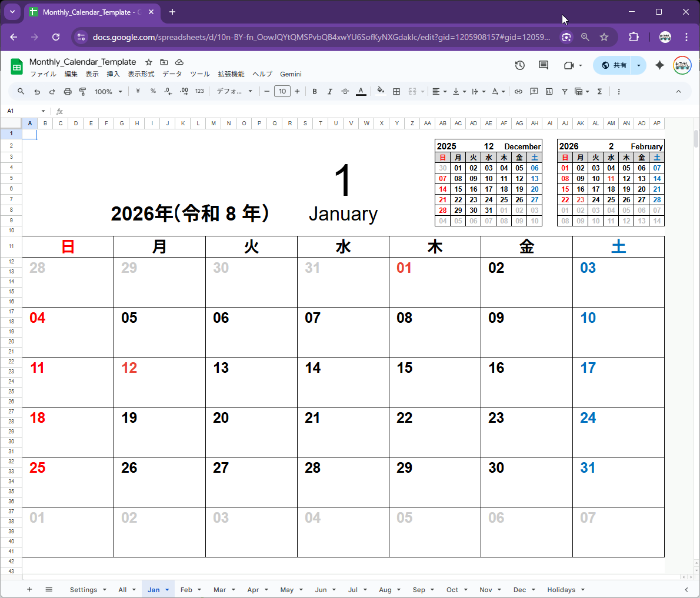Click the 共有 share button

pos(614,65)
